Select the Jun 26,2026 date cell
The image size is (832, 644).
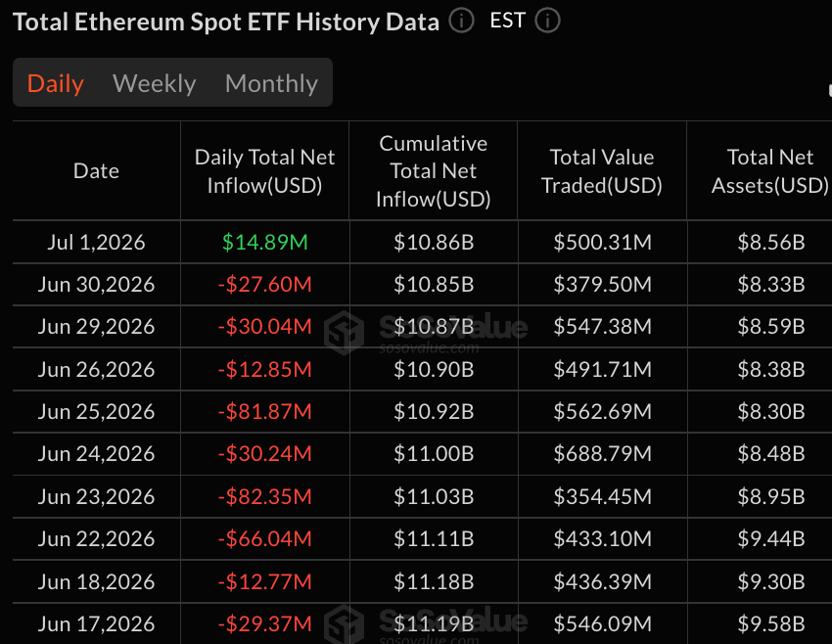96,369
